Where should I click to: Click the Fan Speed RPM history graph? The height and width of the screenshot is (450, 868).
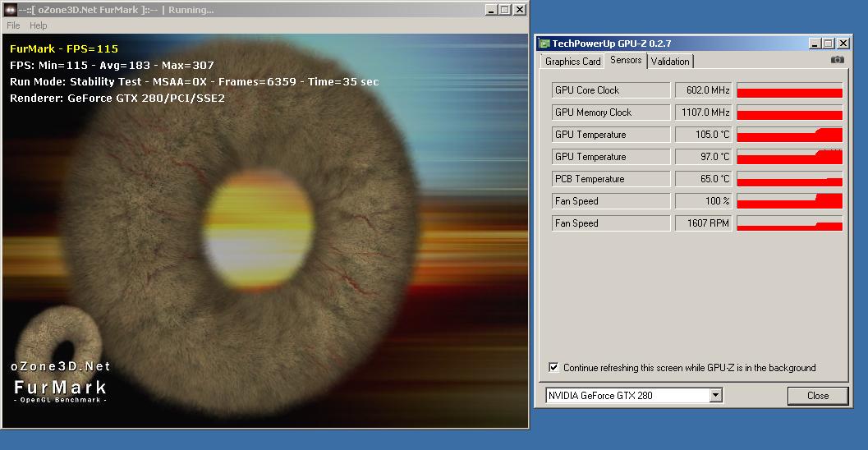coord(789,223)
